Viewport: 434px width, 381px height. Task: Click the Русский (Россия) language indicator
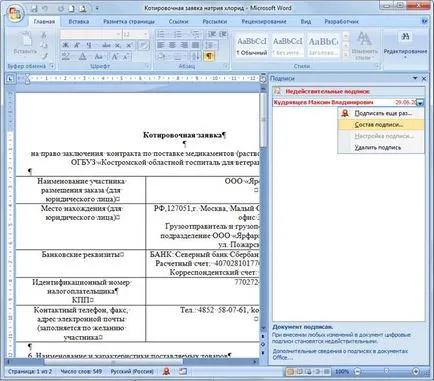[x=132, y=371]
